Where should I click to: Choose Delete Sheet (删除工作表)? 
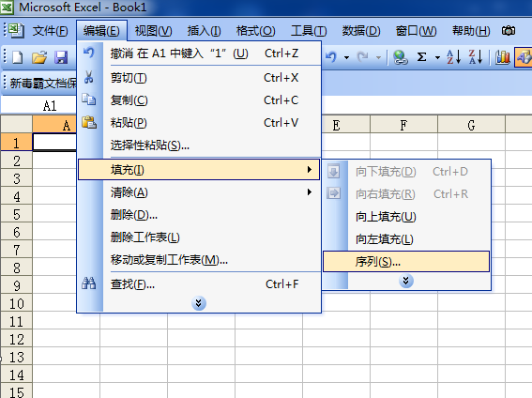point(199,237)
